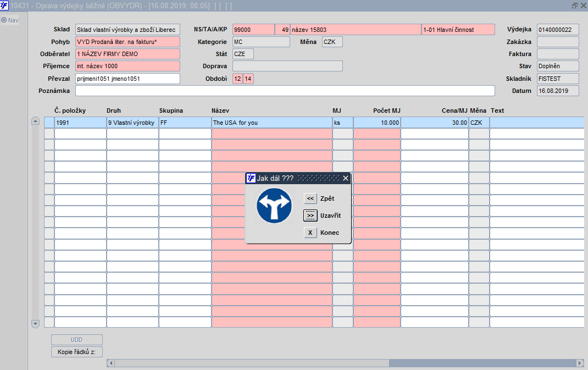Click down arrow of the rows scroller
588x370 pixels.
35,323
